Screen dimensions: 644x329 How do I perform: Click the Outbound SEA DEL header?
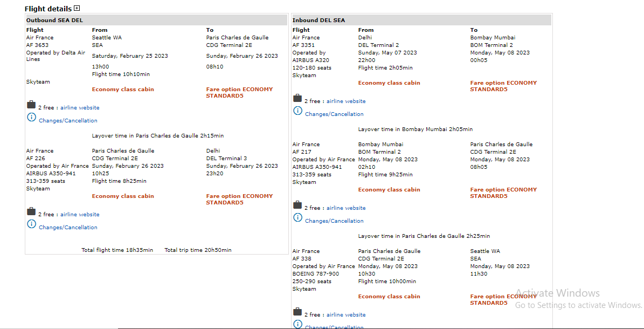[54, 20]
